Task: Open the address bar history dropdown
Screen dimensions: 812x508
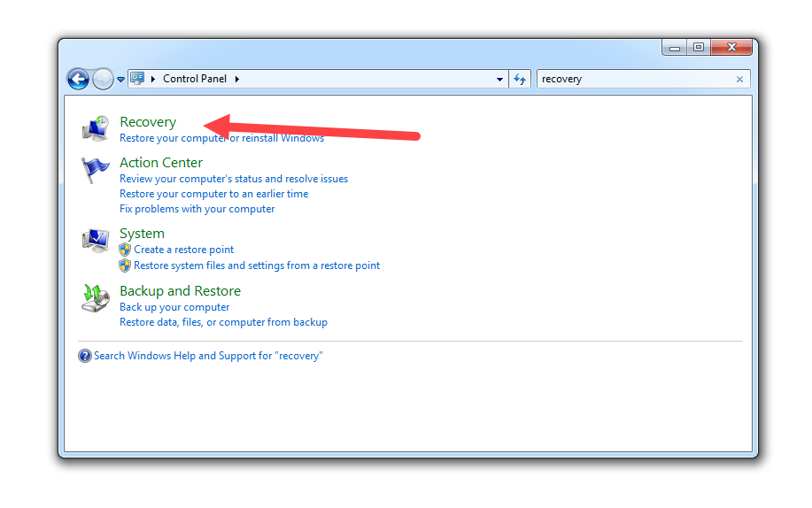Action: click(x=499, y=80)
